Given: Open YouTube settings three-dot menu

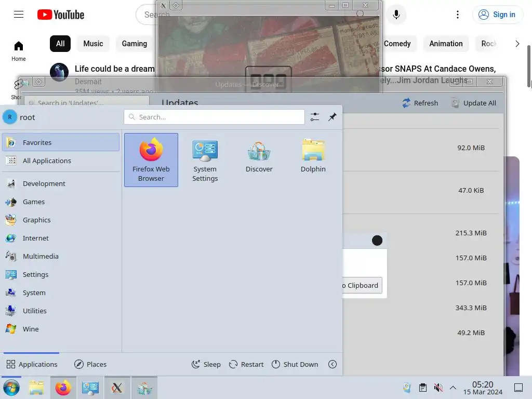Looking at the screenshot, I should 458,15.
